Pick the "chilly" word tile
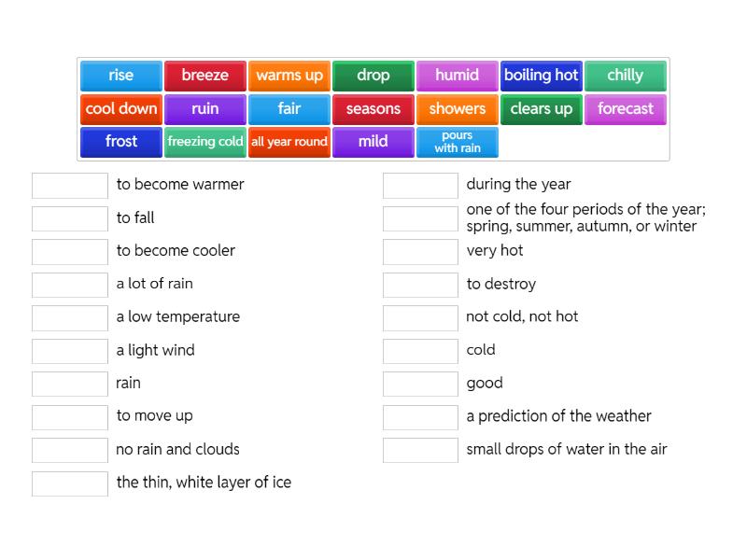Screen dimensions: 747x560 coord(626,76)
